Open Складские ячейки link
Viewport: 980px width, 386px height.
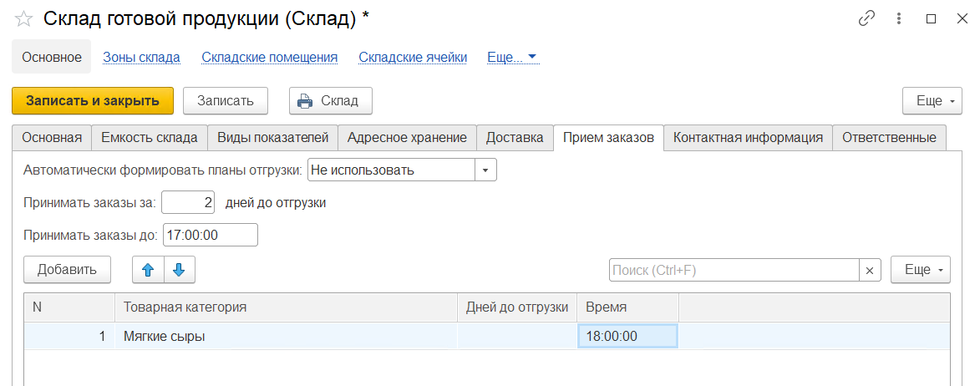click(413, 58)
